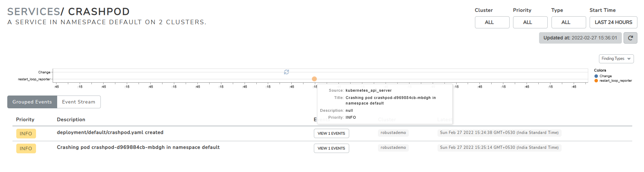View events for crashpod.yaml created row

pyautogui.click(x=331, y=133)
